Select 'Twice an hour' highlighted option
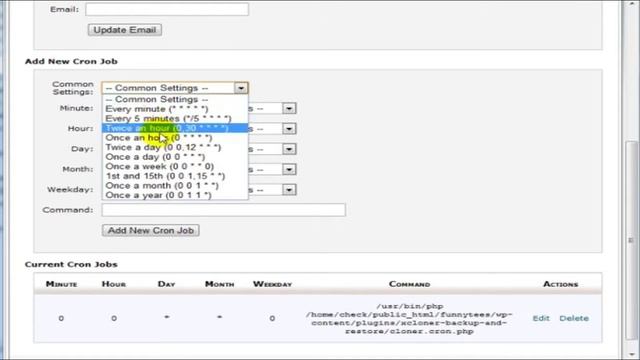Viewport: 640px width, 360px height. point(175,128)
